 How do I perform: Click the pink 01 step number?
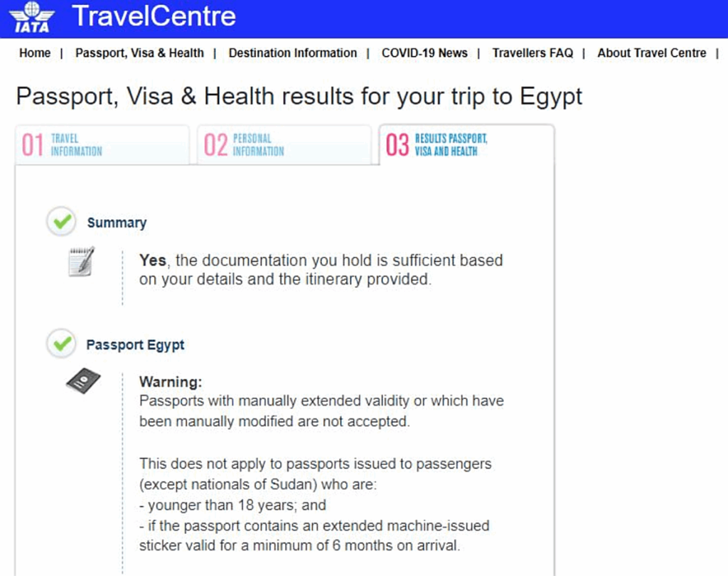(33, 145)
